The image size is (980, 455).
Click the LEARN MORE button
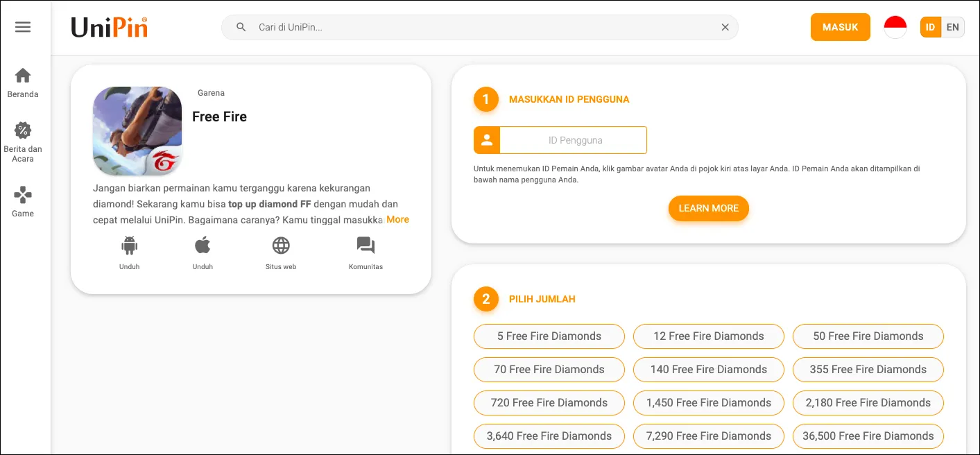pyautogui.click(x=708, y=208)
